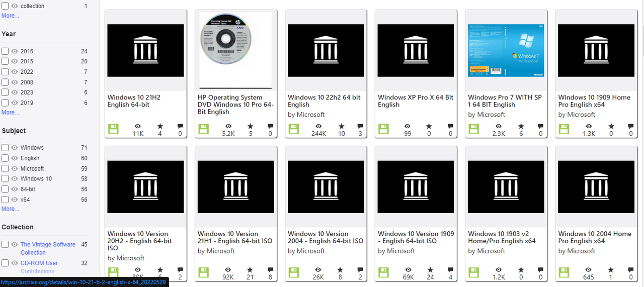644x287 pixels.
Task: Click the favorites star on Windows 10 21H2 card
Action: 160,127
